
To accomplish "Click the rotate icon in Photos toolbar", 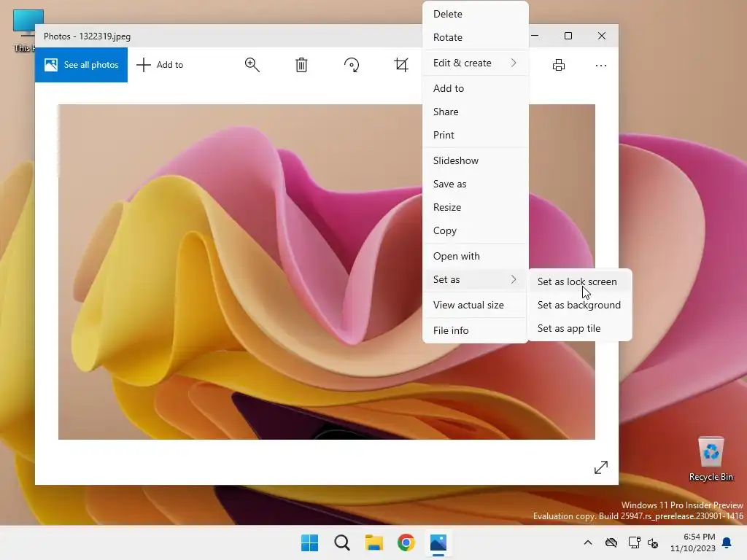I will 352,65.
